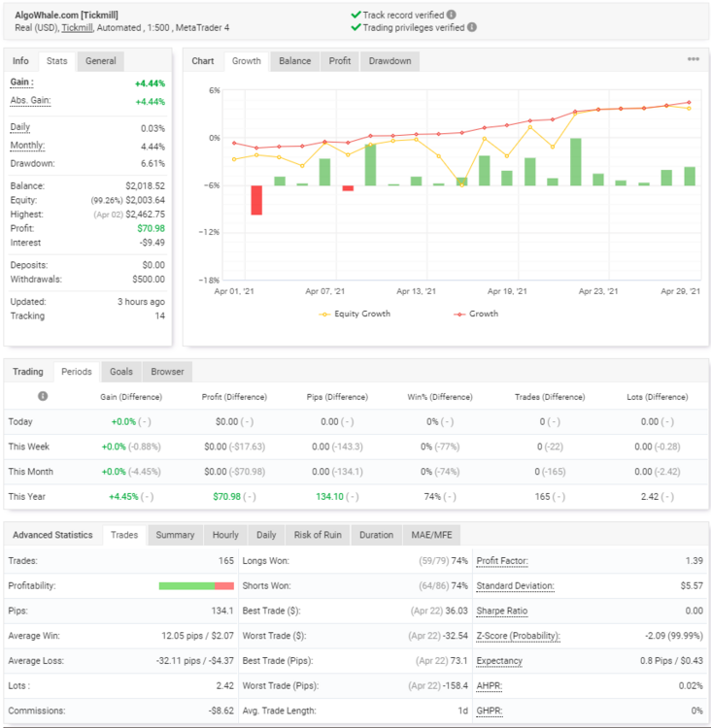Open the Daily statistics tab
The image size is (711, 728).
(266, 535)
